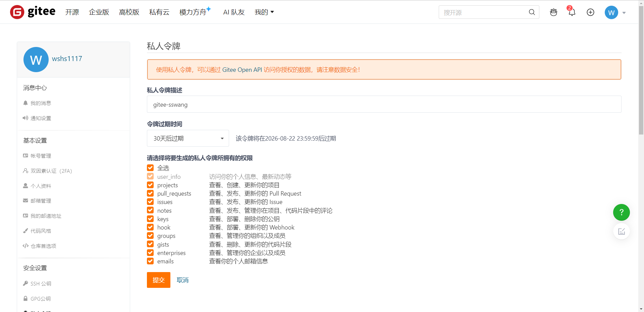
Task: Open the user avatar in the header
Action: 611,12
